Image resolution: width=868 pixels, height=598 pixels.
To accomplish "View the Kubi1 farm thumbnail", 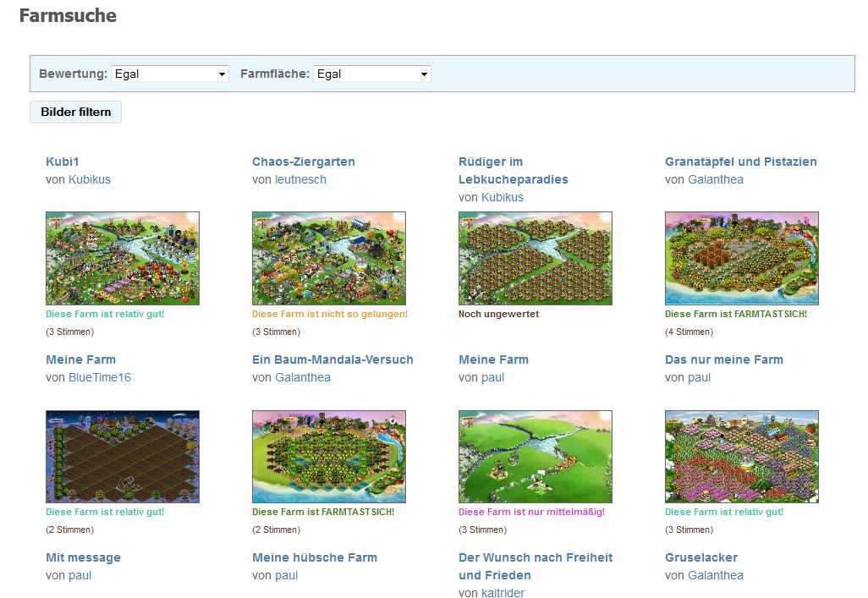I will tap(123, 258).
